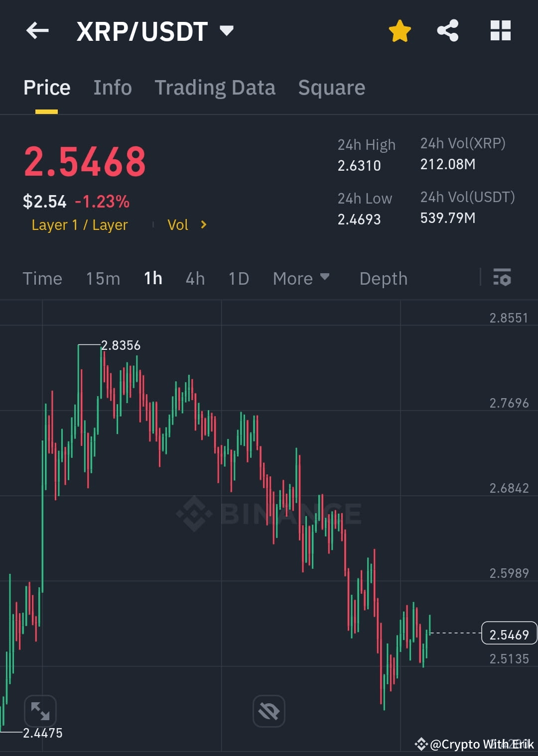The height and width of the screenshot is (756, 538).
Task: Switch chart to 1D interval
Action: tap(238, 278)
